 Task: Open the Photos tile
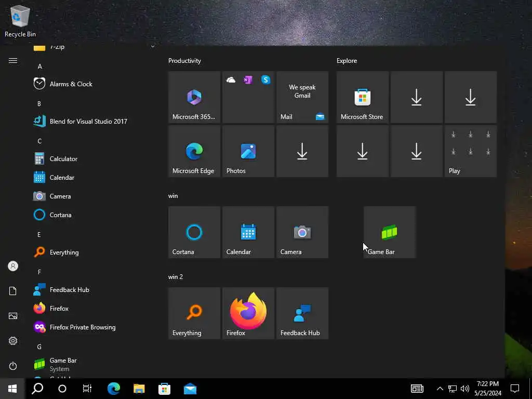(x=248, y=151)
